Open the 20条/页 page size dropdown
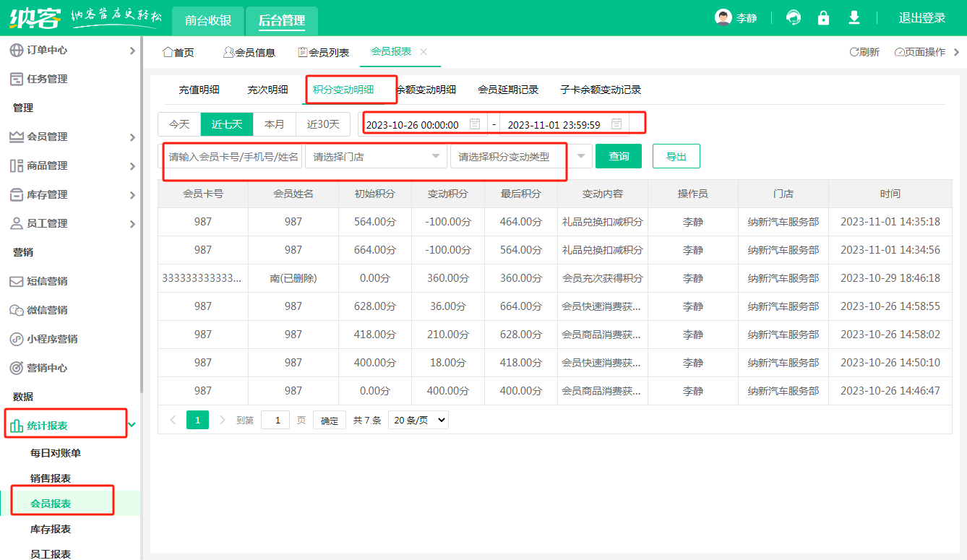The width and height of the screenshot is (967, 560). point(418,420)
